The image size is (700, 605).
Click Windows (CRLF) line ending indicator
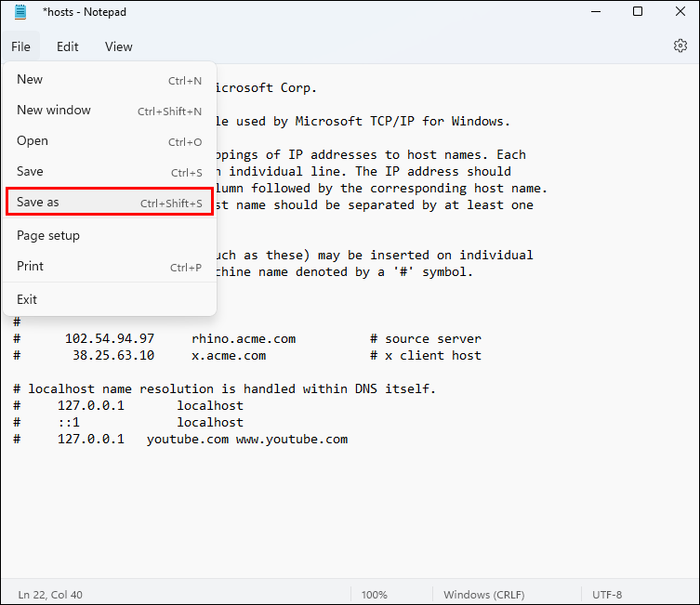(484, 595)
